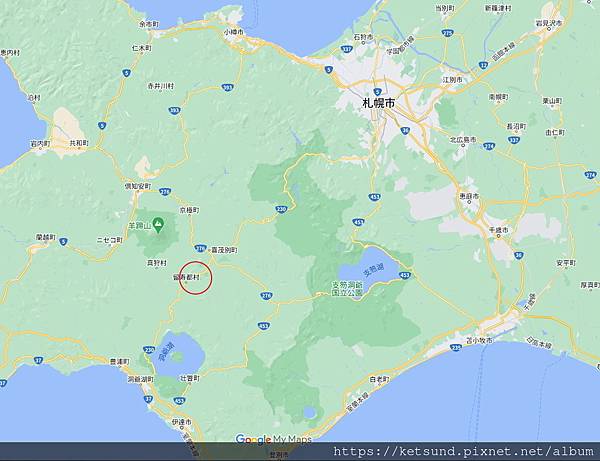Select the 千歳市 label
The width and height of the screenshot is (600, 461).
(x=499, y=230)
